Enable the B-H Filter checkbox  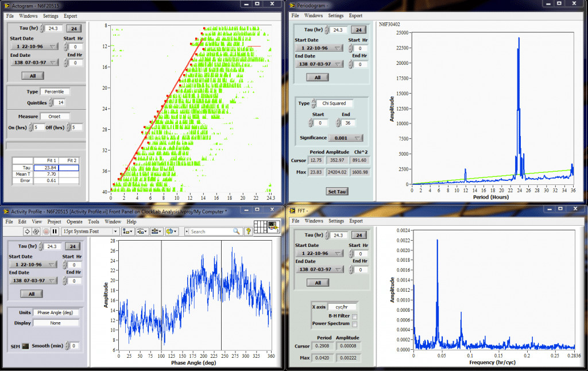(x=355, y=316)
